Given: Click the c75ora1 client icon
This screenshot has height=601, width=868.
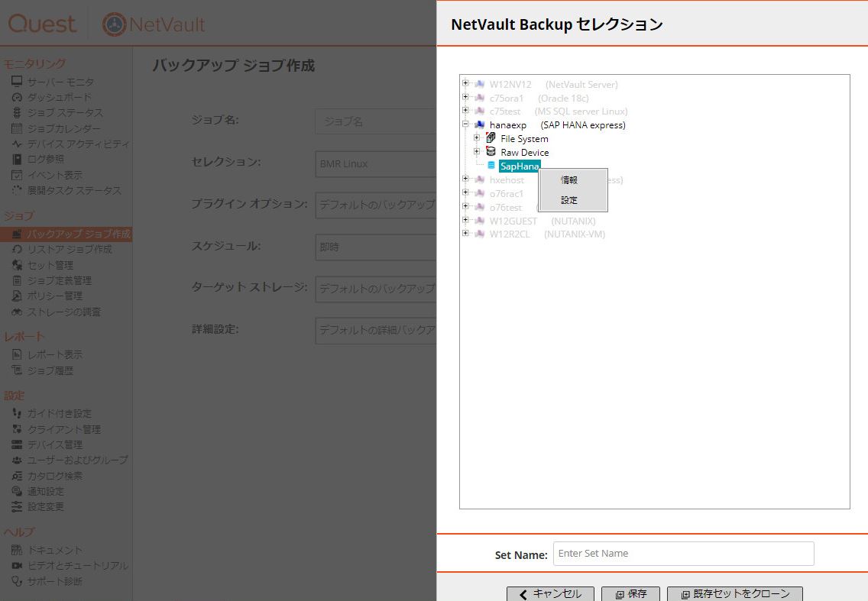Looking at the screenshot, I should (x=479, y=98).
